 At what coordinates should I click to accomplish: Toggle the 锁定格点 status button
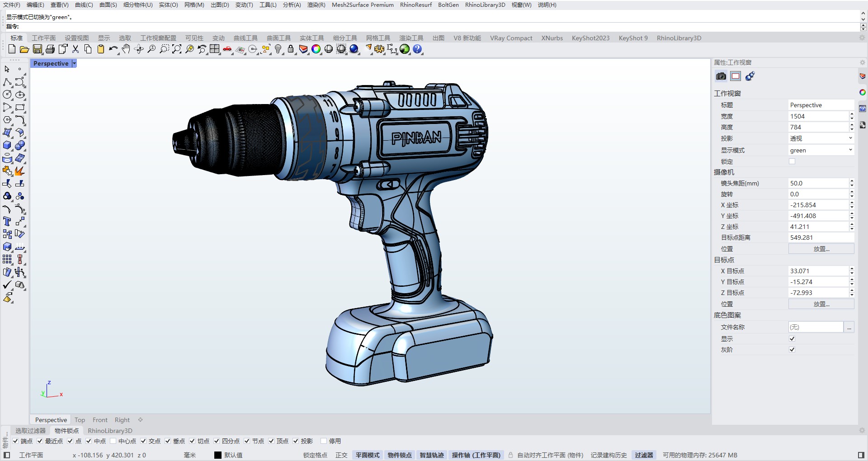[x=315, y=455]
